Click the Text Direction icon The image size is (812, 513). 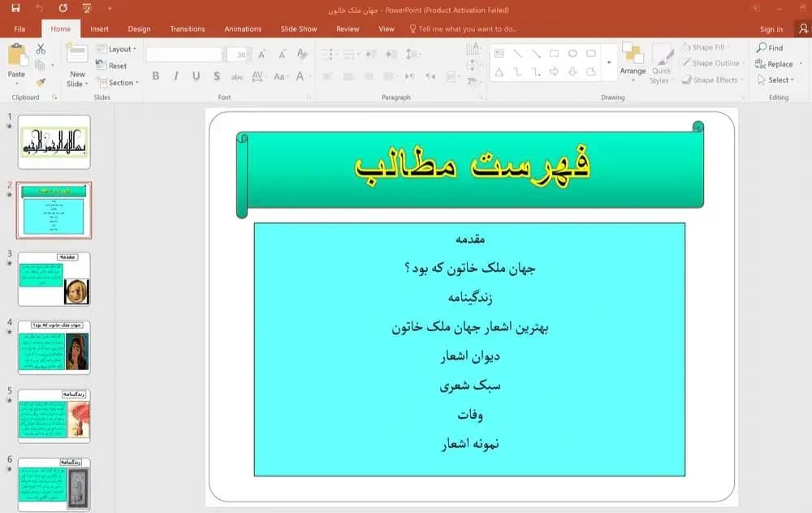(473, 50)
